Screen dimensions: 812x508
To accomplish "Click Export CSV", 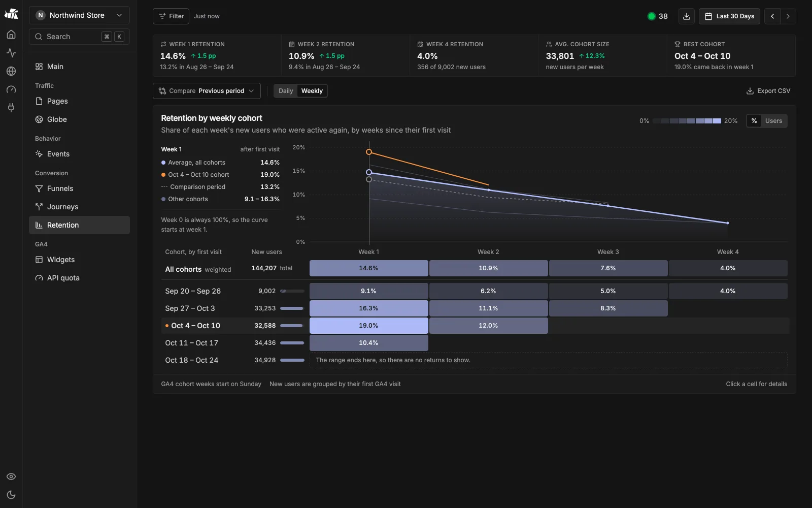I will [x=768, y=91].
